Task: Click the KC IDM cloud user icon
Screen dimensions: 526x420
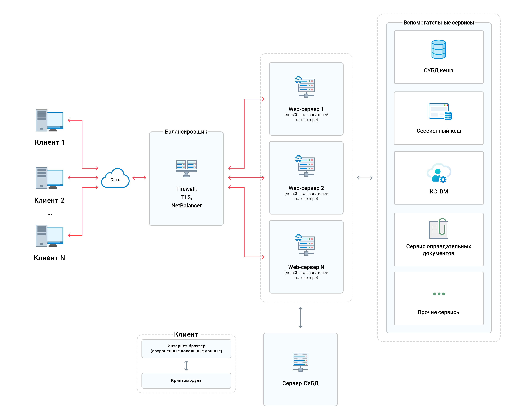Action: click(439, 173)
